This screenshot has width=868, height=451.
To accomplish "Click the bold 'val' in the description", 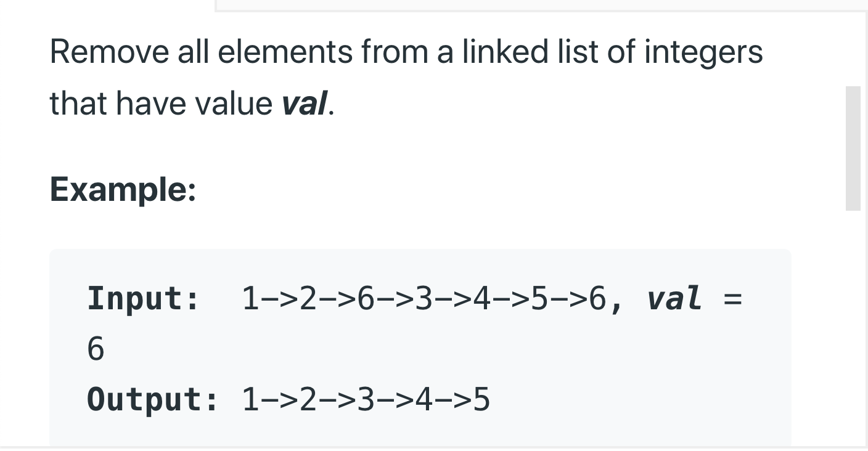I will (x=305, y=104).
